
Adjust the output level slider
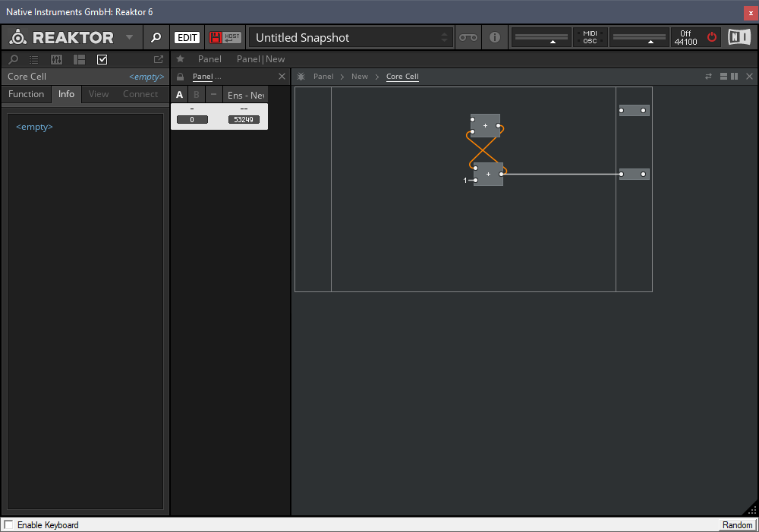click(639, 37)
